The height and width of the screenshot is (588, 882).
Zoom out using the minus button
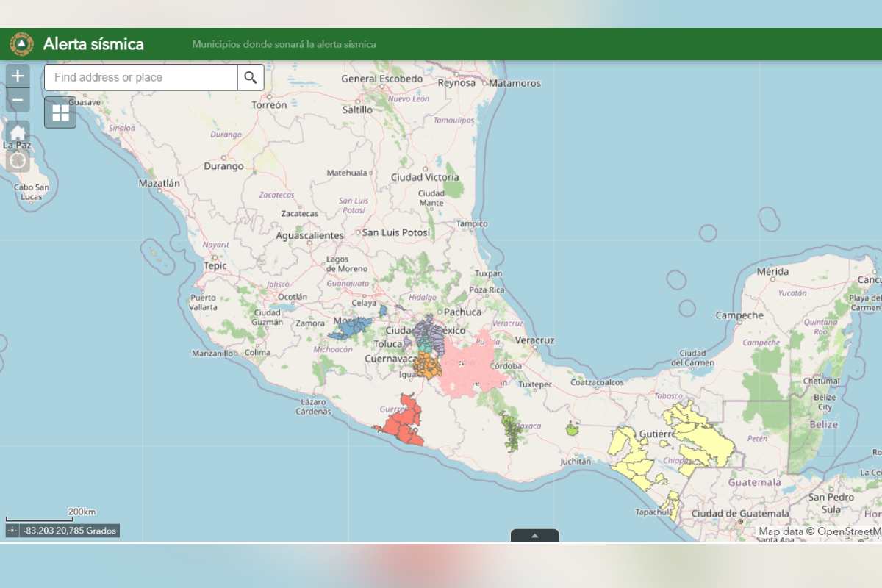[17, 98]
